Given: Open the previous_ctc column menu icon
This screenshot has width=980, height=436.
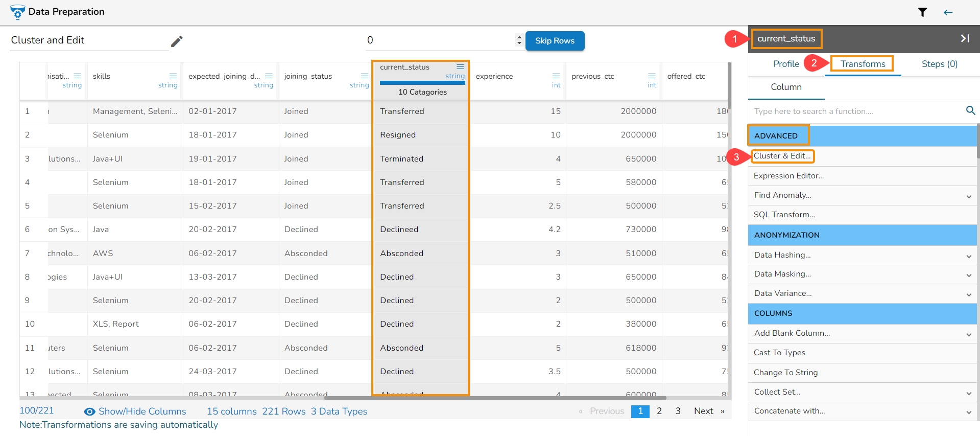Looking at the screenshot, I should [652, 76].
